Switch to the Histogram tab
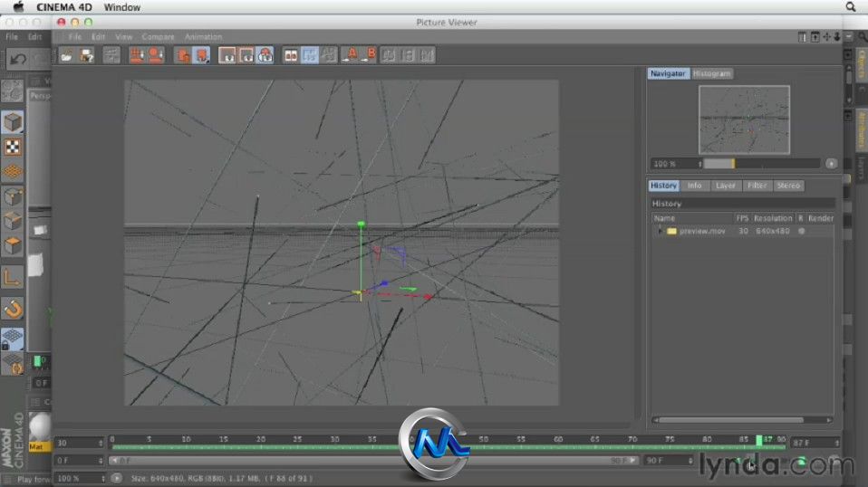Image resolution: width=868 pixels, height=487 pixels. coord(711,73)
